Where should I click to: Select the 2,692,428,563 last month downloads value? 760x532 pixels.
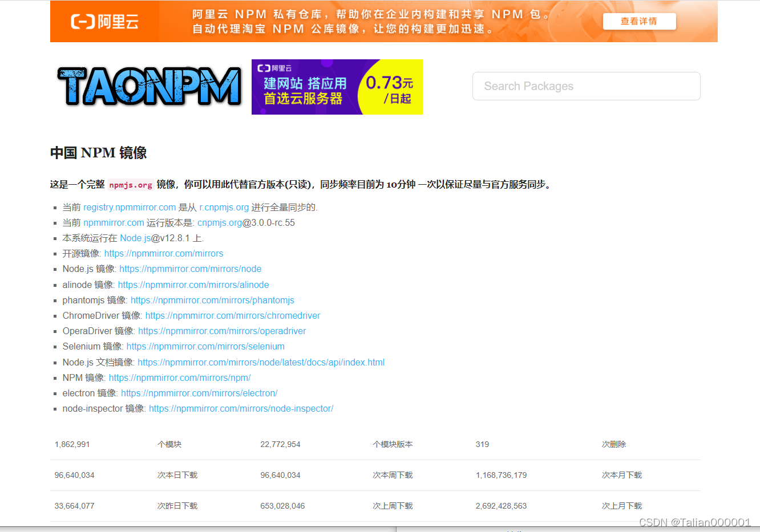click(x=501, y=506)
